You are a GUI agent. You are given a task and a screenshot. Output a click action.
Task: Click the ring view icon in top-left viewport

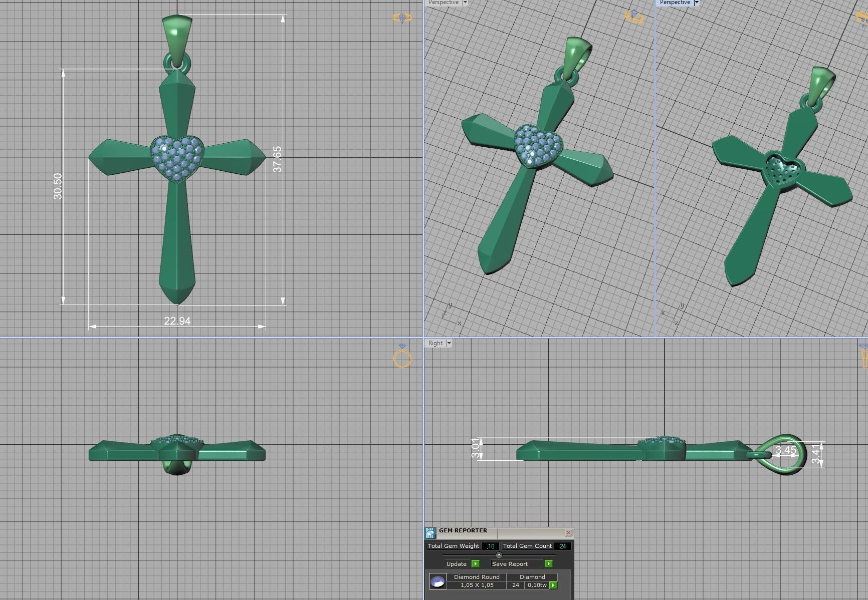[x=402, y=19]
